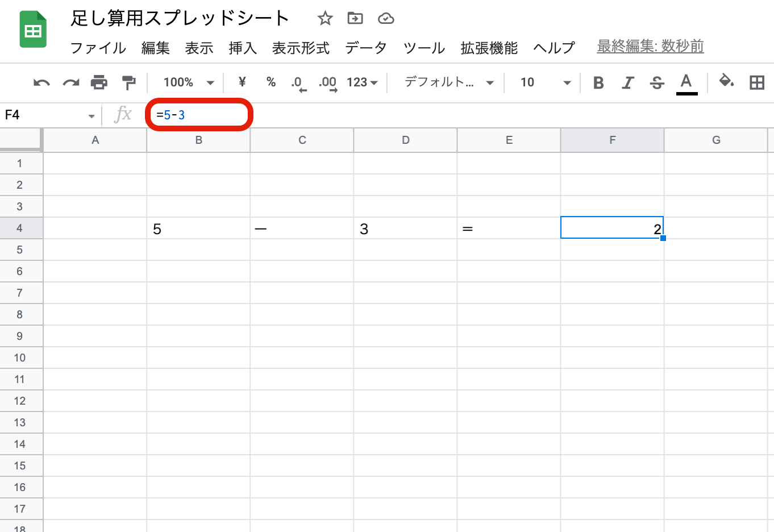The image size is (774, 532).
Task: Select column A header
Action: pyautogui.click(x=95, y=140)
